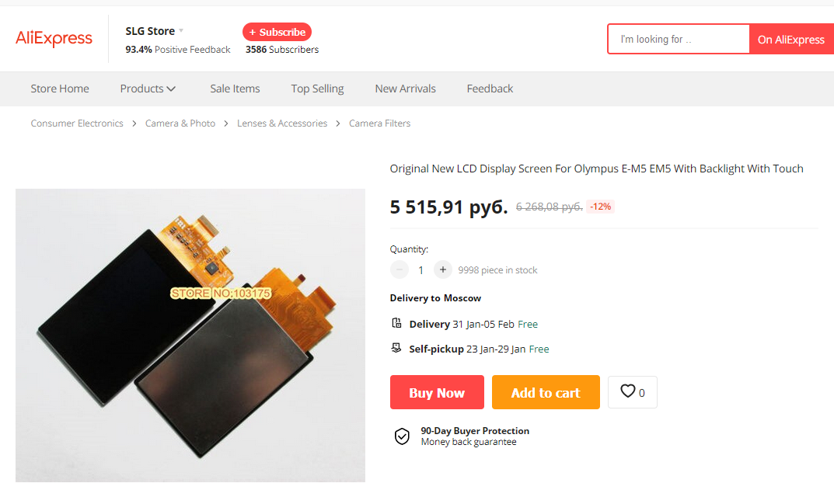The width and height of the screenshot is (834, 504).
Task: Increase quantity with plus button
Action: (443, 269)
